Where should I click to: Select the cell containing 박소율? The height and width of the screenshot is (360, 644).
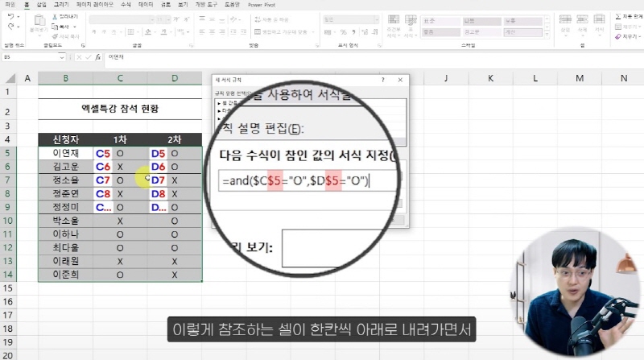tap(66, 221)
